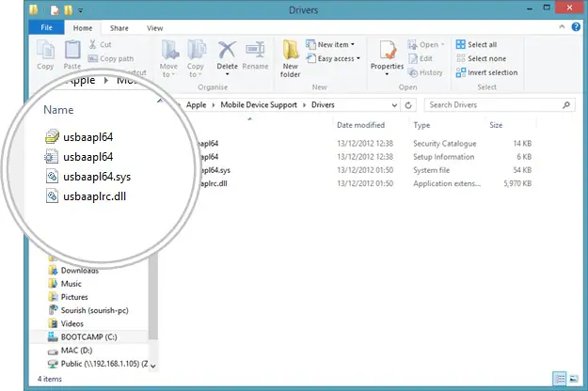This screenshot has width=588, height=391.
Task: Open the File tab
Action: [x=46, y=27]
